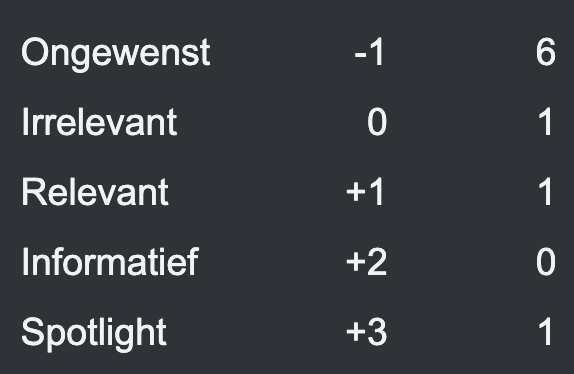574x374 pixels.
Task: Click the Irrelevant label
Action: pyautogui.click(x=99, y=122)
